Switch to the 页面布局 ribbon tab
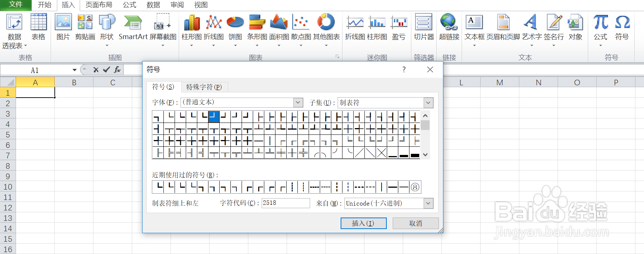 99,5
